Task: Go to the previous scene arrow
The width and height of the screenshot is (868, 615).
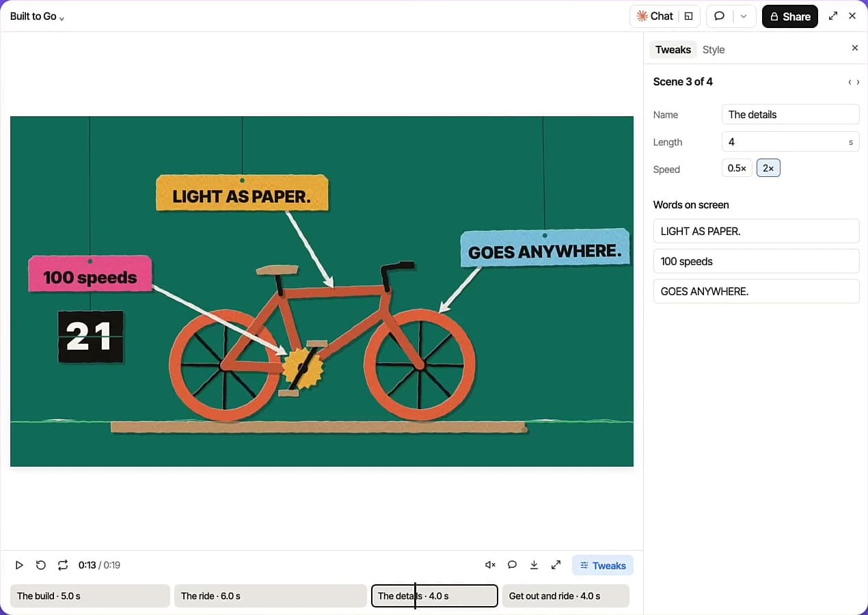Action: pyautogui.click(x=850, y=82)
